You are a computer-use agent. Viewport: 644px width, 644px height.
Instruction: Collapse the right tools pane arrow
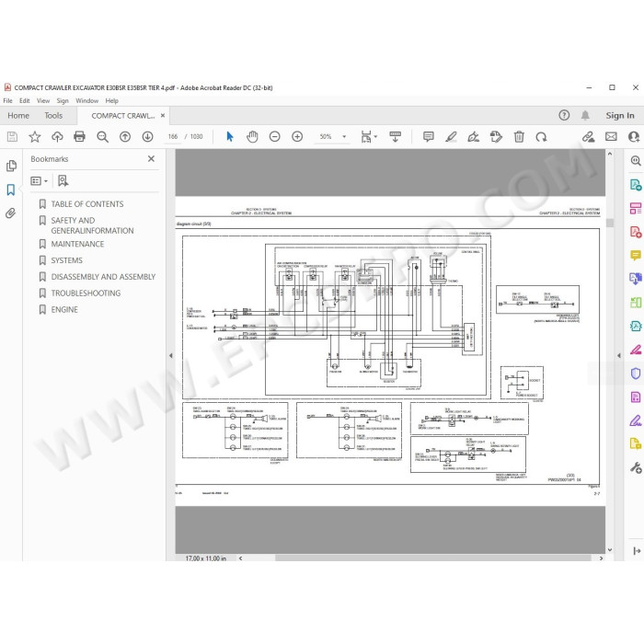(x=619, y=356)
